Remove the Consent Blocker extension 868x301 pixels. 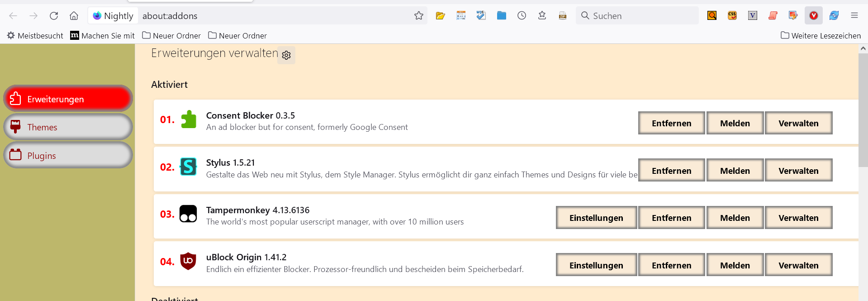click(x=671, y=123)
